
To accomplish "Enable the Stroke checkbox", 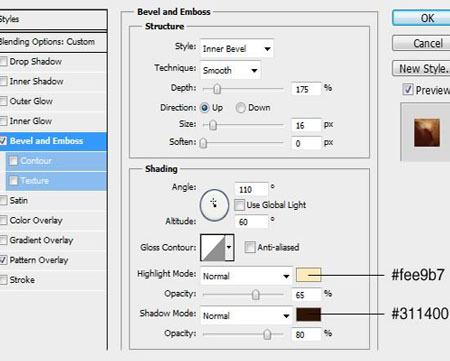I will click(3, 280).
